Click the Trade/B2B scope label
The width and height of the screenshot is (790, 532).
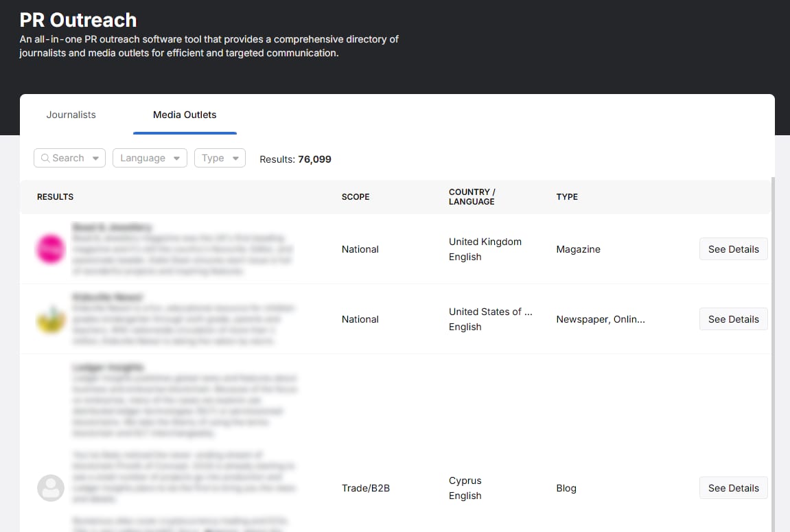366,488
